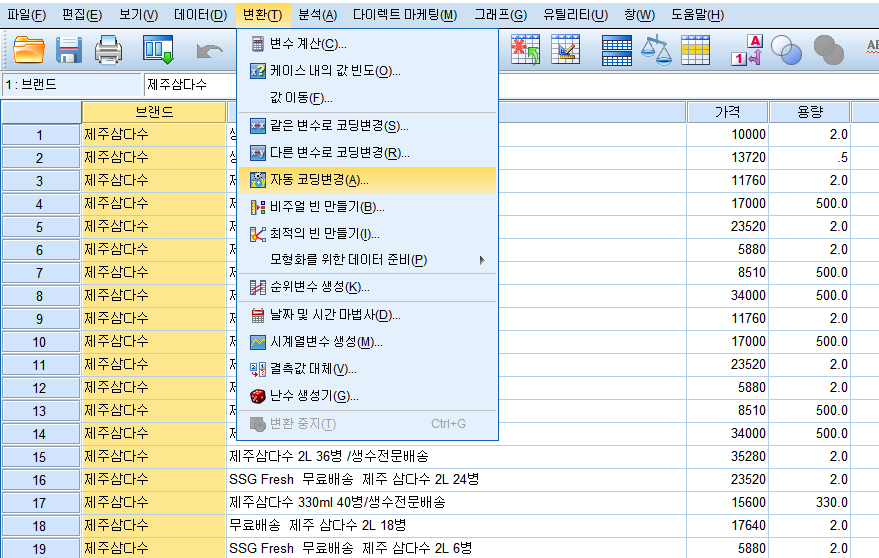The height and width of the screenshot is (558, 879).
Task: Open 날짜 및 시간 마법사 entry
Action: (367, 315)
